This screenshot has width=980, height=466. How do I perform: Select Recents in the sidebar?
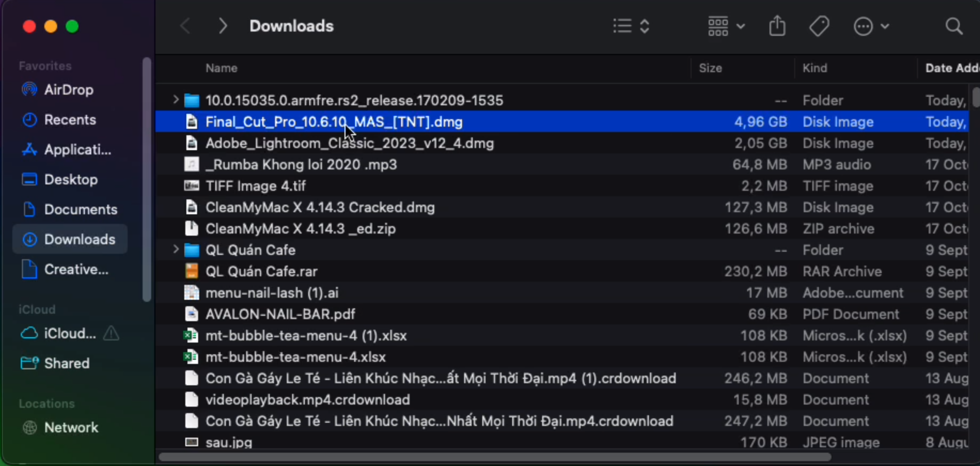click(x=69, y=120)
